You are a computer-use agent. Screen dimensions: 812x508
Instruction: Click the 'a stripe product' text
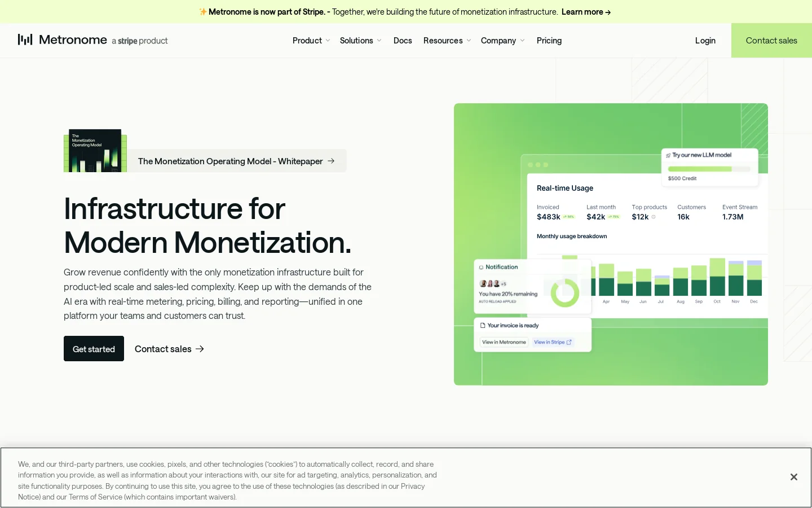[x=140, y=41]
